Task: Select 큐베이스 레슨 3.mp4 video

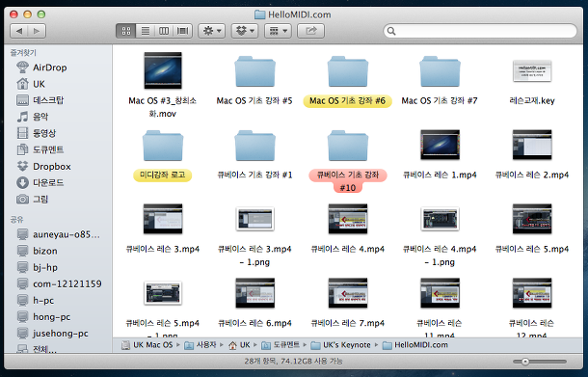Action: point(163,219)
